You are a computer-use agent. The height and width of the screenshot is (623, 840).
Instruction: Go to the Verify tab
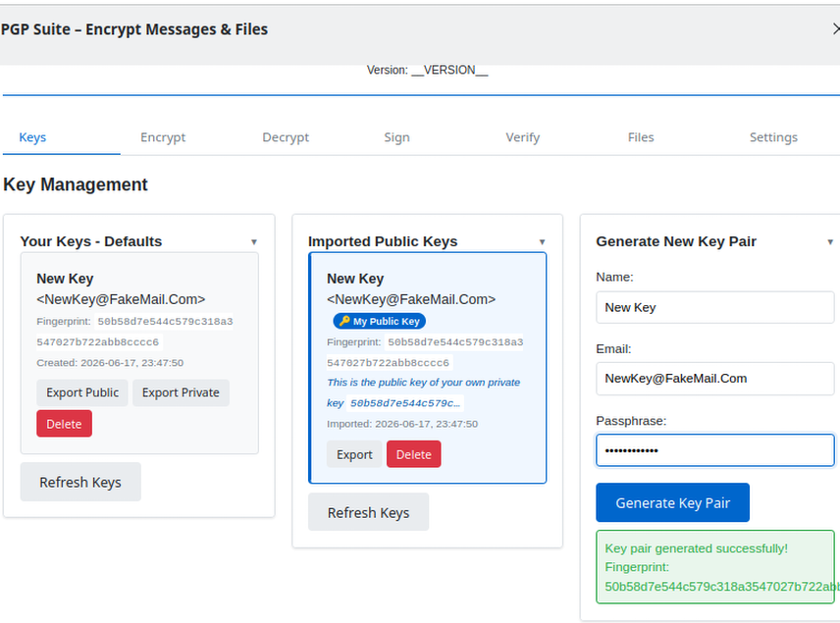coord(523,137)
